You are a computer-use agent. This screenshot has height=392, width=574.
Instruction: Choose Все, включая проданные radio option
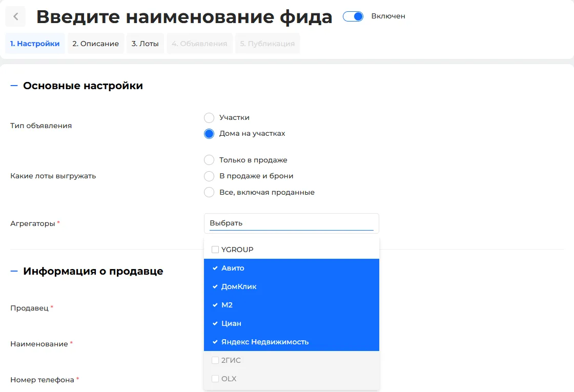[209, 192]
